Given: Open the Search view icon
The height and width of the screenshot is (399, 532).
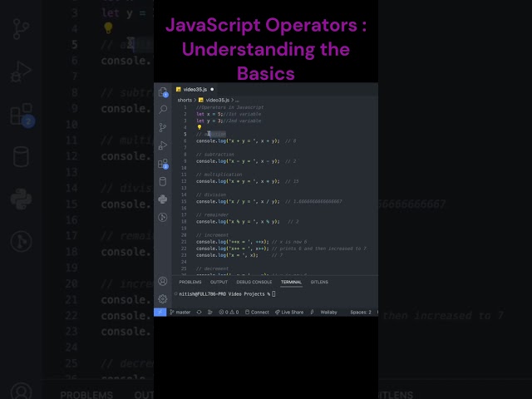Looking at the screenshot, I should 163,109.
